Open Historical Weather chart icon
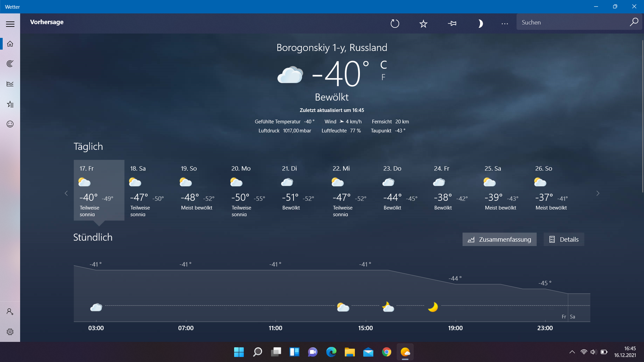 (x=10, y=84)
